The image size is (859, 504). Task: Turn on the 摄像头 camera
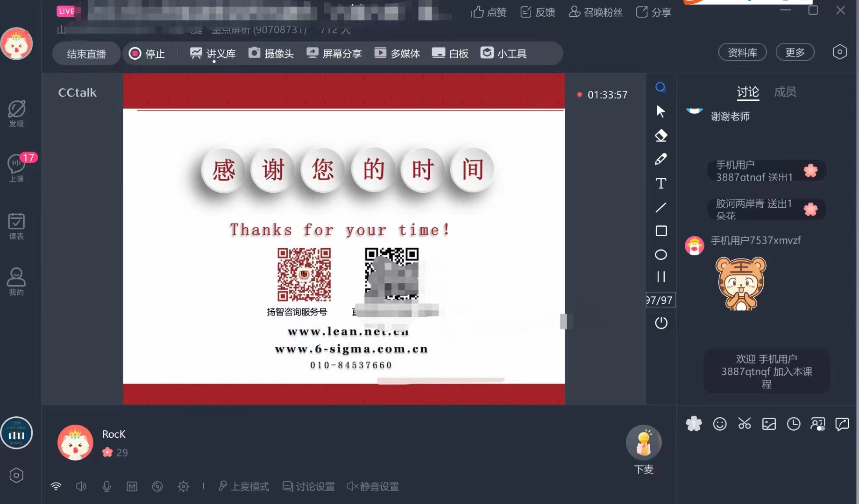coord(271,54)
